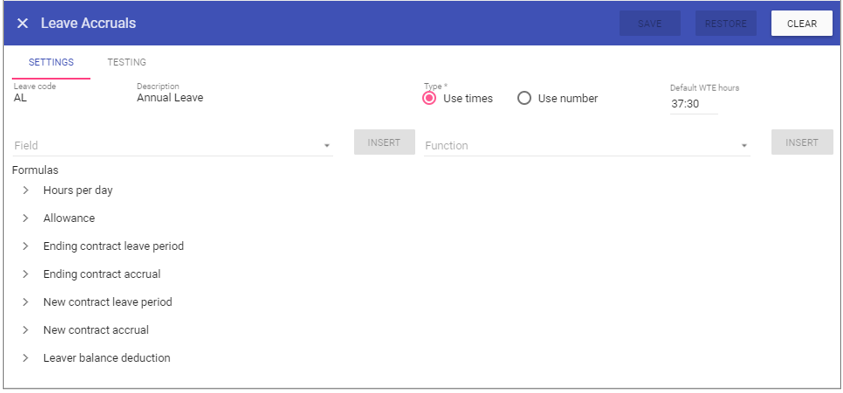Select the Use times radio button

(x=429, y=98)
